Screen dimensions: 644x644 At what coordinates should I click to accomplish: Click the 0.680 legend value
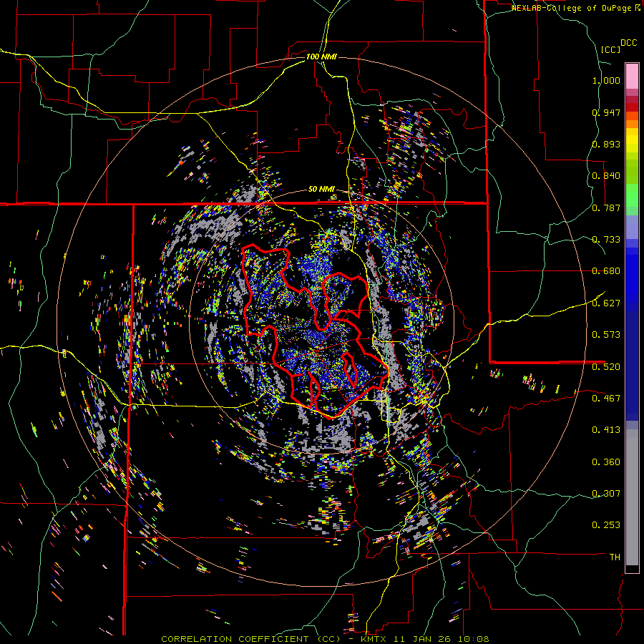pos(606,271)
